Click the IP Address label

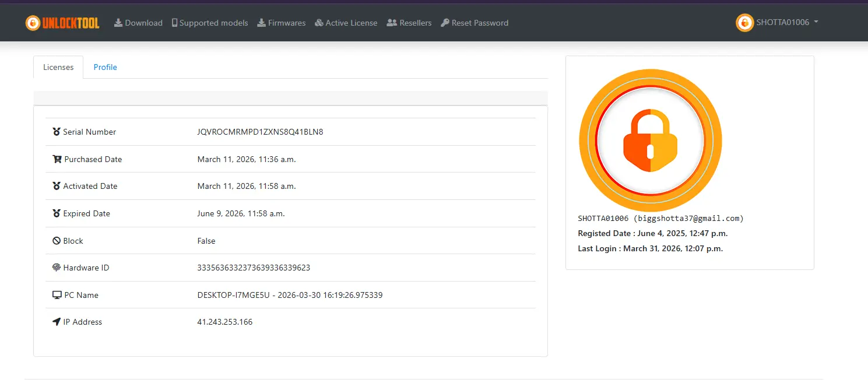pos(83,322)
